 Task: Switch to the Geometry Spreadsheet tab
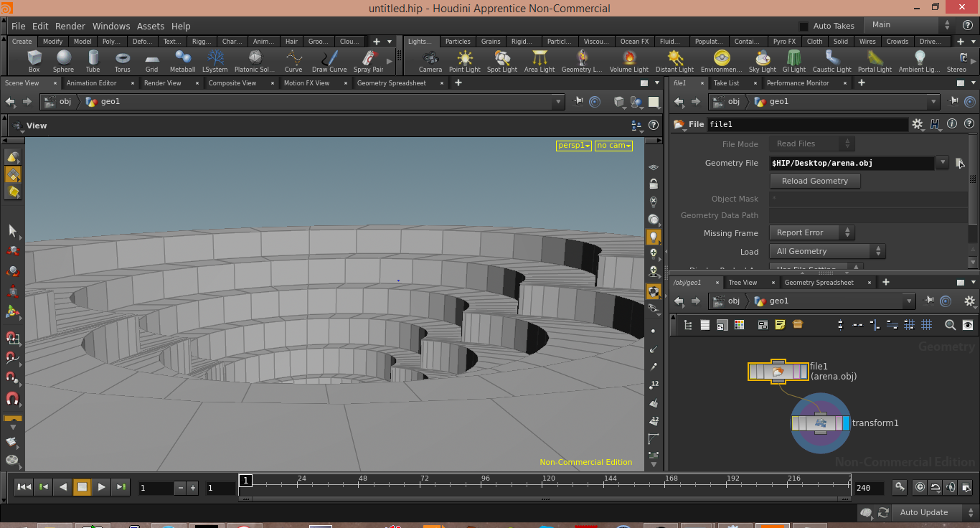pyautogui.click(x=391, y=83)
